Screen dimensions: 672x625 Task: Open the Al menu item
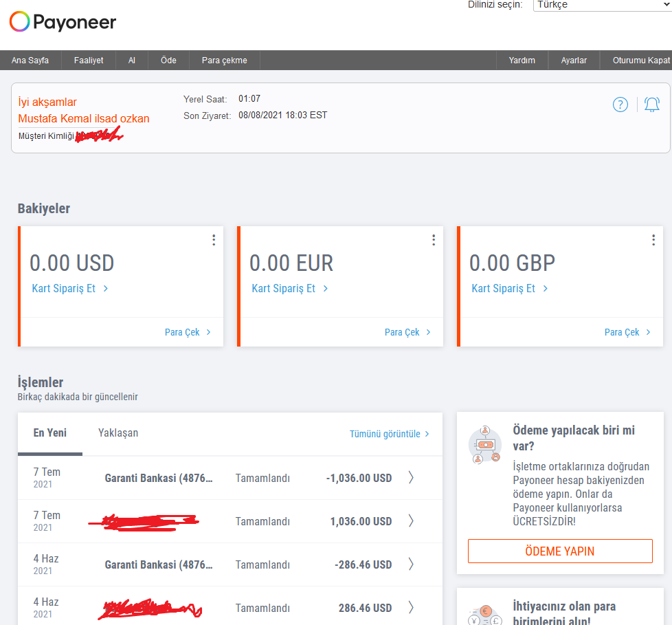pyautogui.click(x=132, y=61)
